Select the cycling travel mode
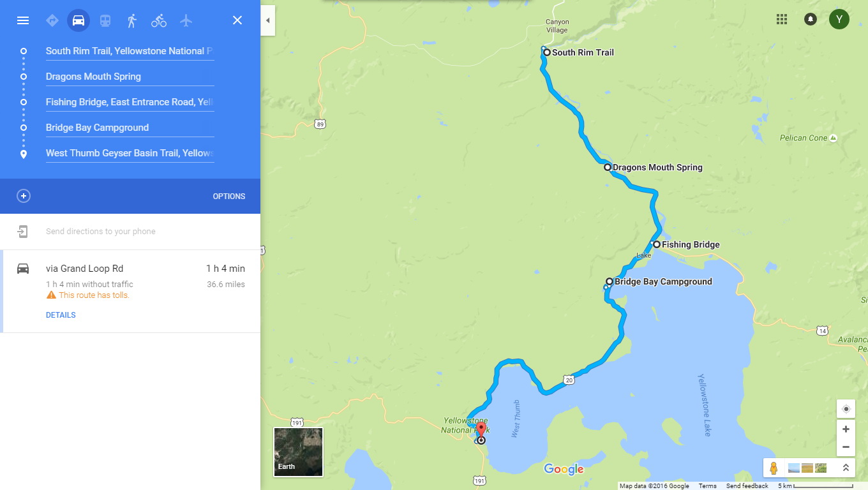This screenshot has width=868, height=490. click(159, 20)
